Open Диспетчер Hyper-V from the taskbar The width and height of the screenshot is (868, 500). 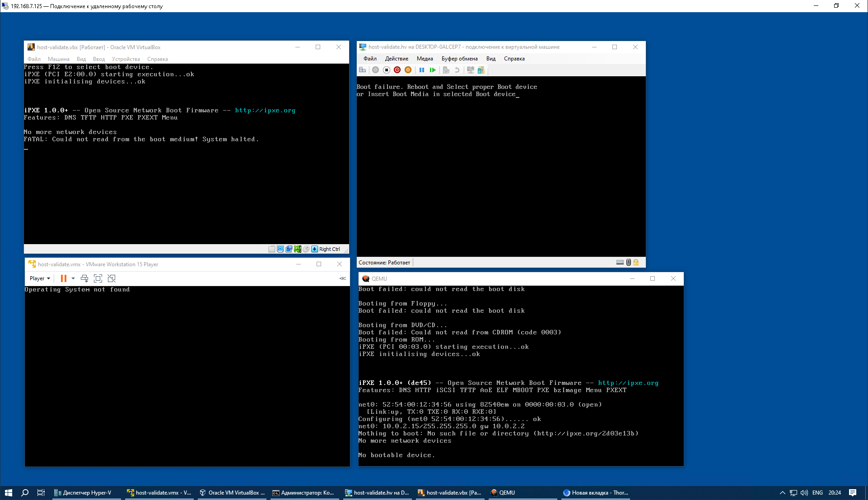point(83,493)
